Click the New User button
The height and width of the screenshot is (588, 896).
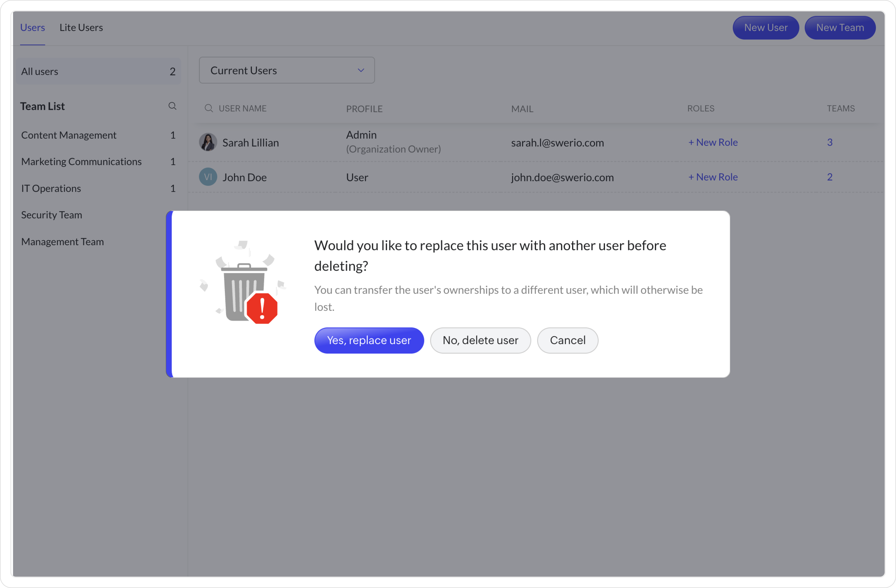(x=765, y=27)
